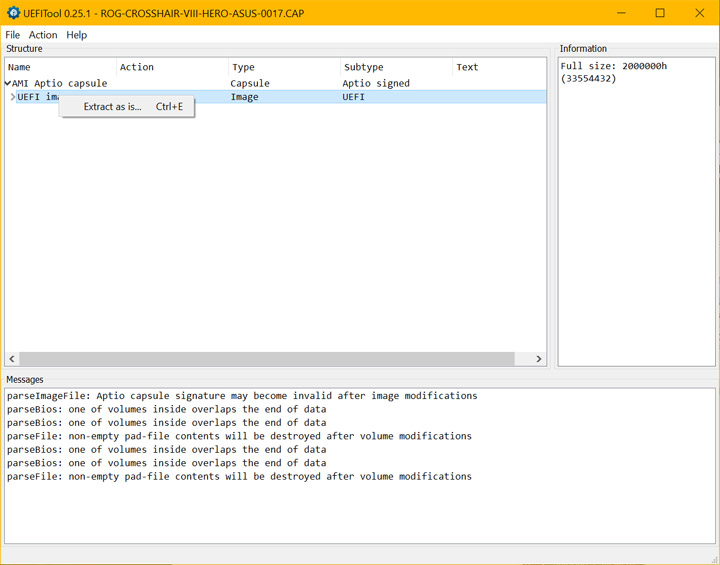Click the UEFI image row's Image type cell

(244, 97)
